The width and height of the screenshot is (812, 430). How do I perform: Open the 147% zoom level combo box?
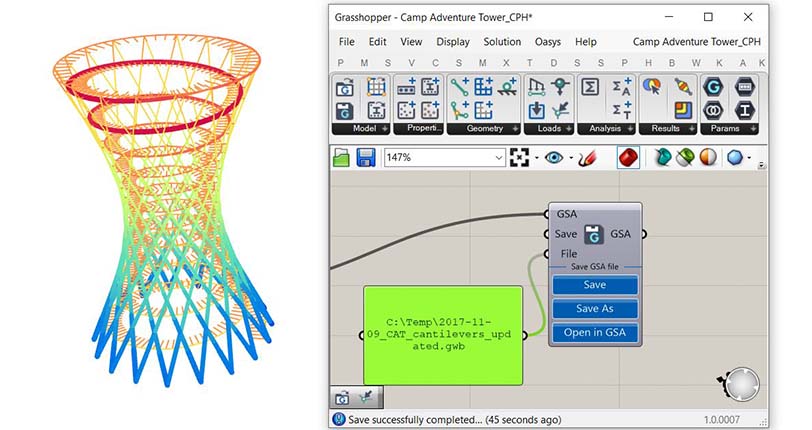444,157
